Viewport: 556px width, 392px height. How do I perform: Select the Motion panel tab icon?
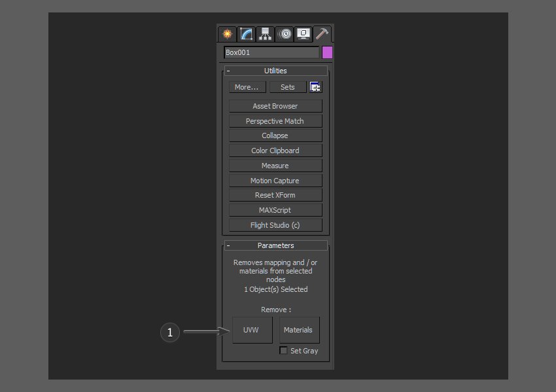point(285,33)
